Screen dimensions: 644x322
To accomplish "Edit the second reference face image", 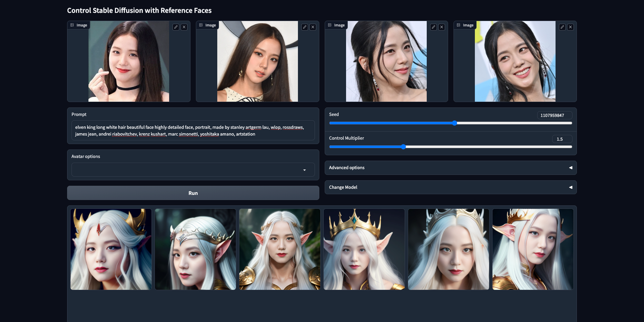I will 305,27.
